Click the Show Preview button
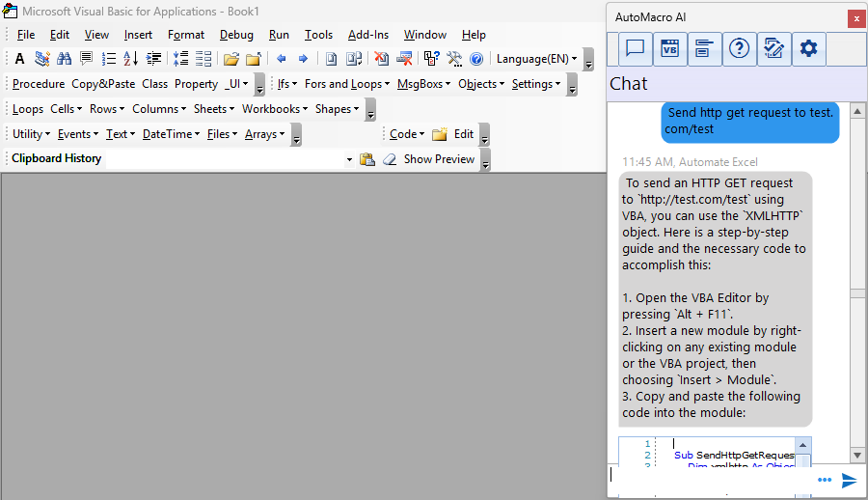868x500 pixels. [x=439, y=159]
